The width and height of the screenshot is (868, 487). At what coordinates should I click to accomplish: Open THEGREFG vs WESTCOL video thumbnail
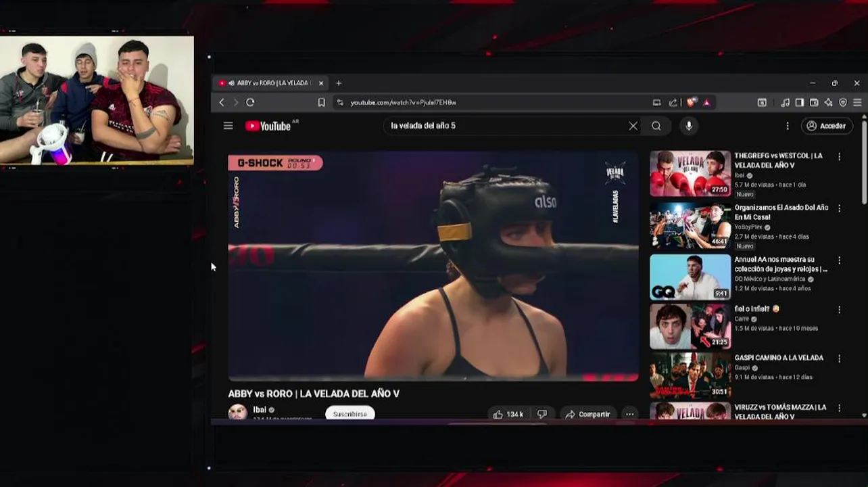click(690, 174)
